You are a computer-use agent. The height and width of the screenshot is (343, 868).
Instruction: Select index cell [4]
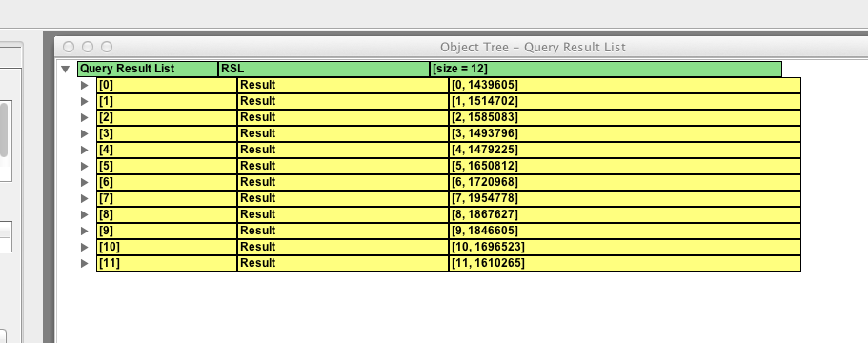click(x=167, y=150)
